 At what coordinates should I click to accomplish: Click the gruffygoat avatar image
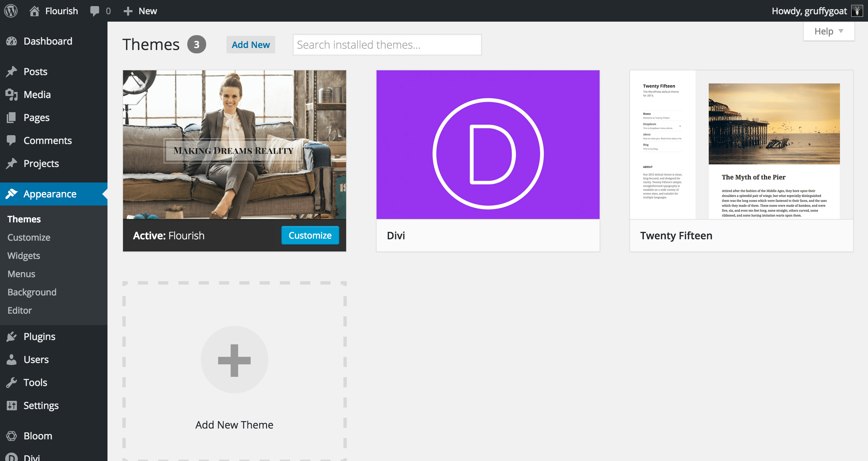(857, 11)
